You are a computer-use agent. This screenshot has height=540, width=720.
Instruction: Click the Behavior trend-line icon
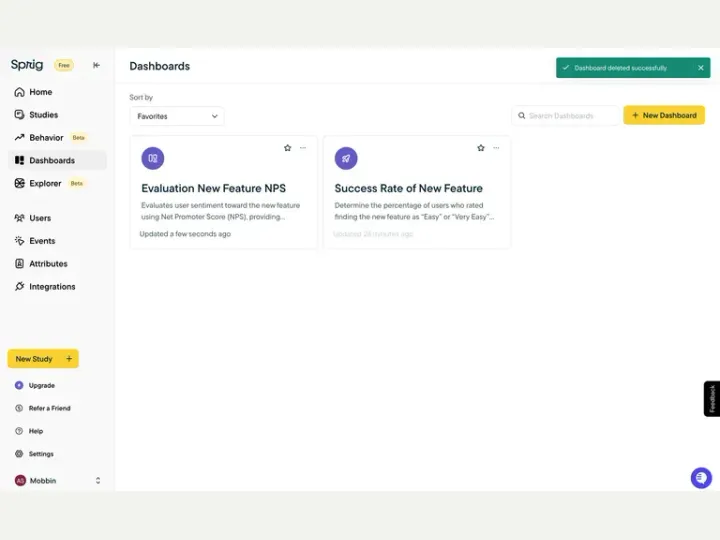[19, 137]
